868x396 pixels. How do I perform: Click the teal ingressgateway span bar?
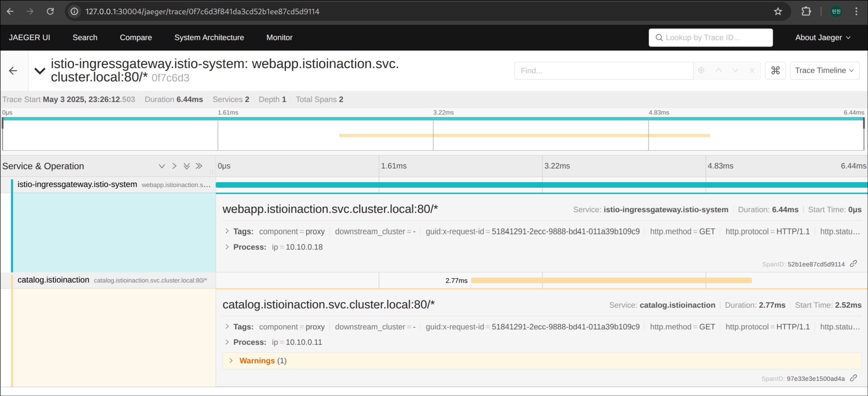coord(541,185)
